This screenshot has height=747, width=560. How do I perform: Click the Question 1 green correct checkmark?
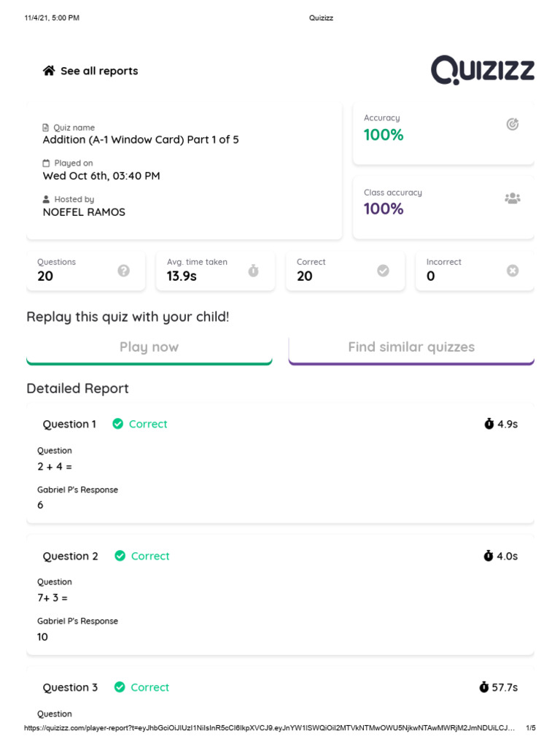pyautogui.click(x=117, y=424)
